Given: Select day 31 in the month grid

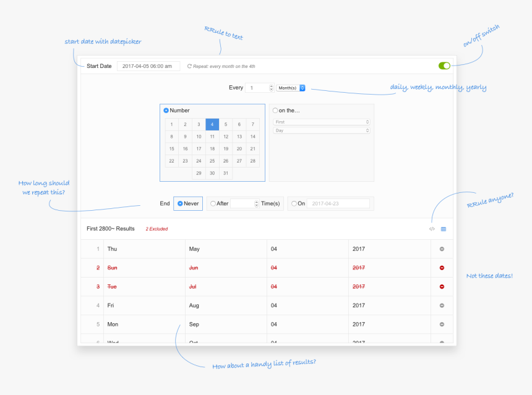Looking at the screenshot, I should (226, 173).
